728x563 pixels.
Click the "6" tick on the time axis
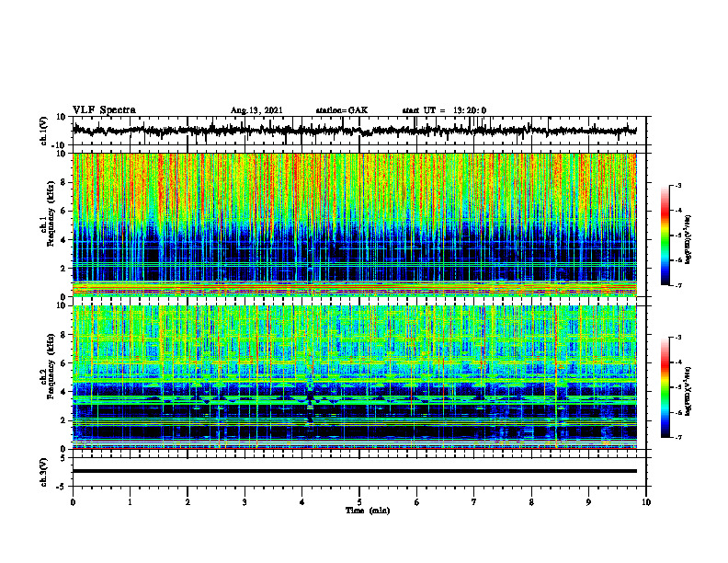point(417,502)
